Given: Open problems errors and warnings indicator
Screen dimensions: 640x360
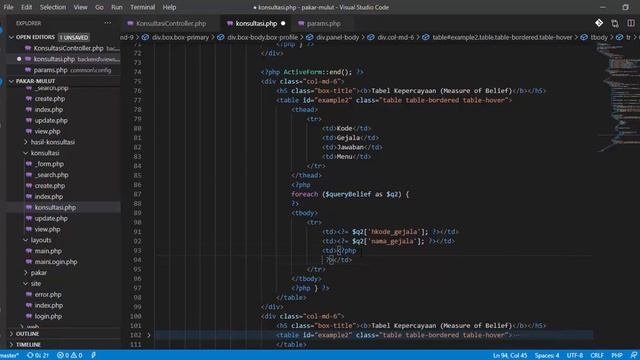Looking at the screenshot, I should (69, 355).
